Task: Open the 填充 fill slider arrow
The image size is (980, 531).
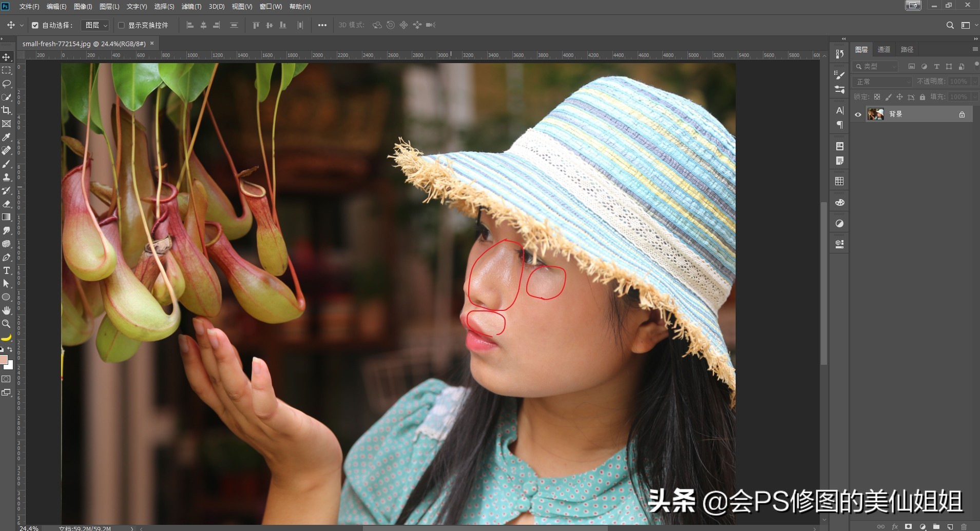Action: [x=975, y=97]
